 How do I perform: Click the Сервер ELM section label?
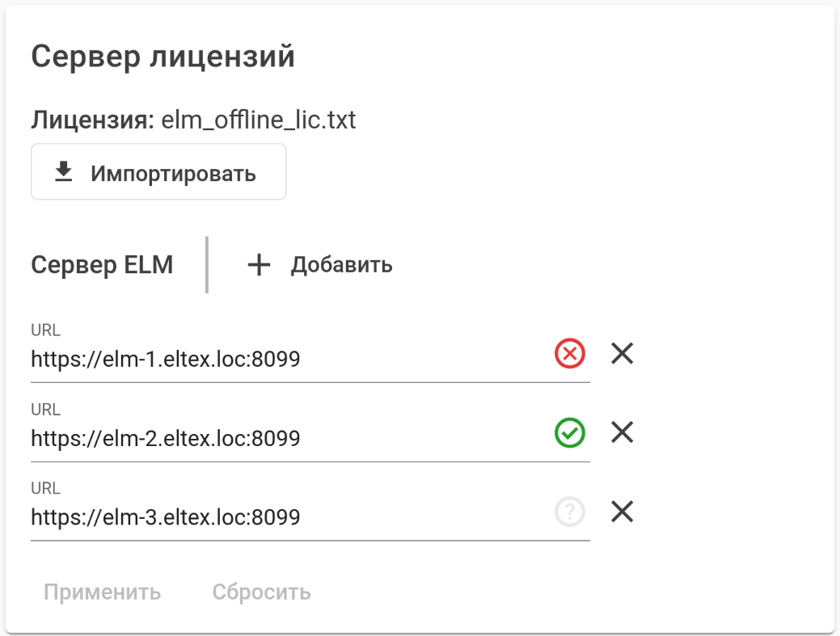(102, 265)
